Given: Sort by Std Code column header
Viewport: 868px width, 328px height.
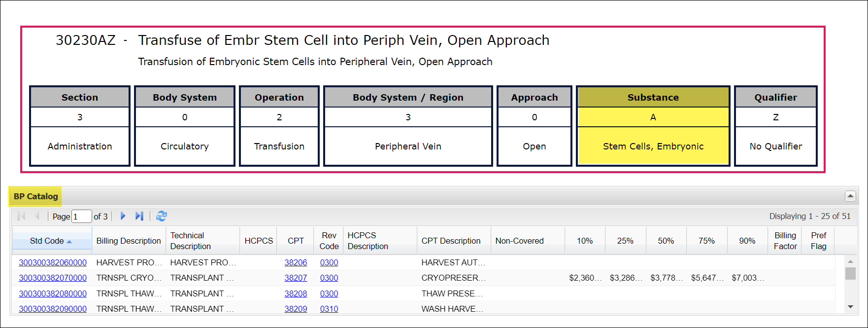Looking at the screenshot, I should (47, 241).
